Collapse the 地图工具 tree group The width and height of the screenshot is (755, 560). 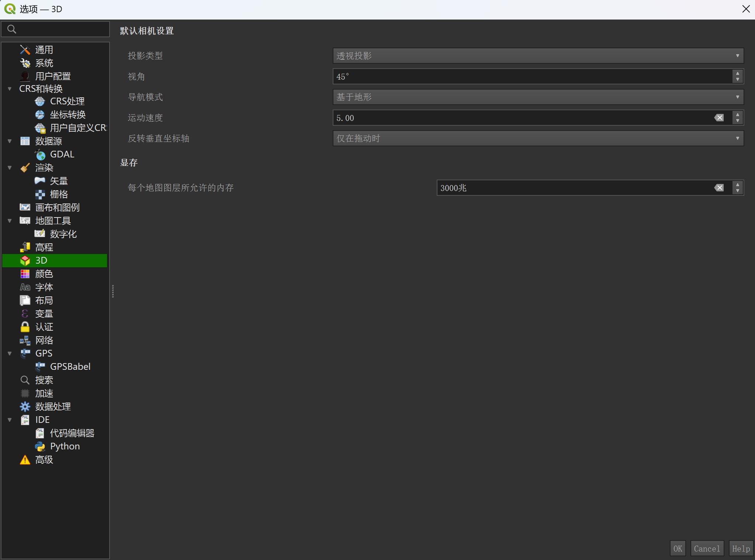pos(10,221)
